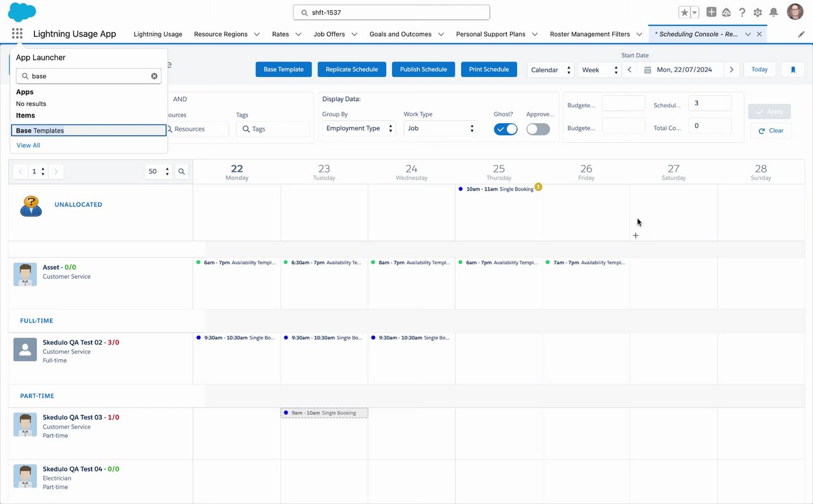The height and width of the screenshot is (504, 813).
Task: Click the Scheduled count field showing 3
Action: click(710, 103)
